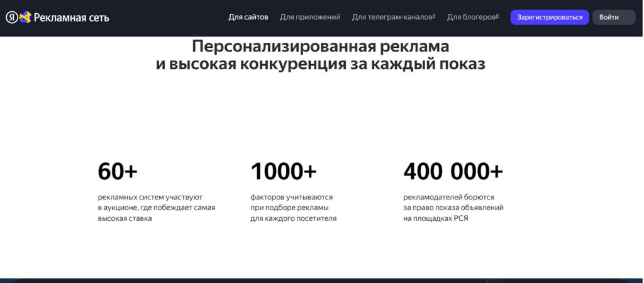Click the "400 000+" statistic number
Image resolution: width=644 pixels, height=283 pixels.
tap(453, 171)
